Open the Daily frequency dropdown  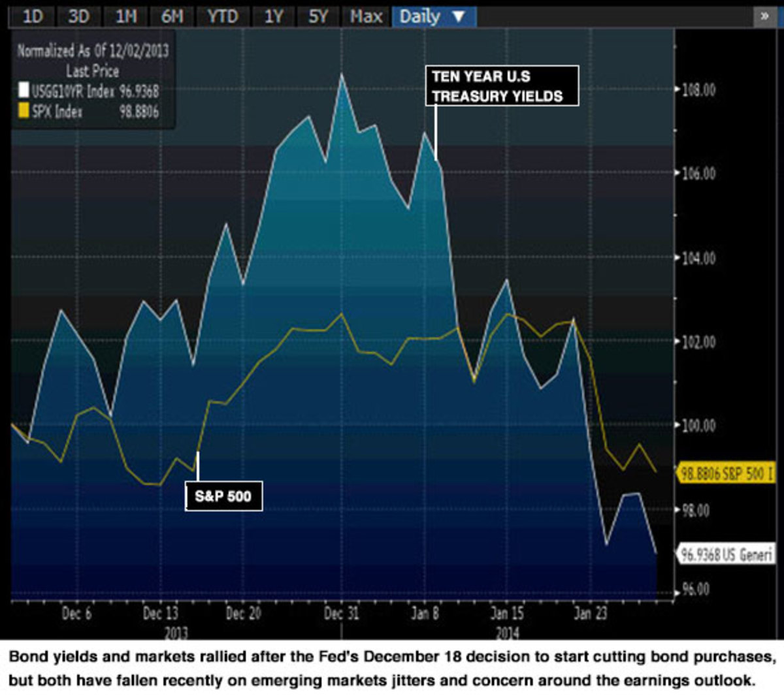pyautogui.click(x=434, y=16)
